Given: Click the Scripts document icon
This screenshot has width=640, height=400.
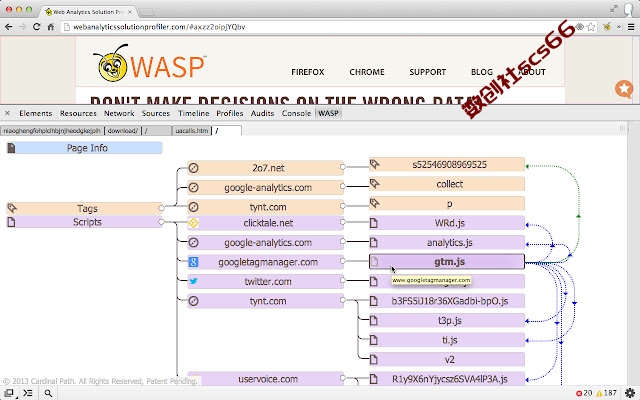Looking at the screenshot, I should pyautogui.click(x=11, y=222).
